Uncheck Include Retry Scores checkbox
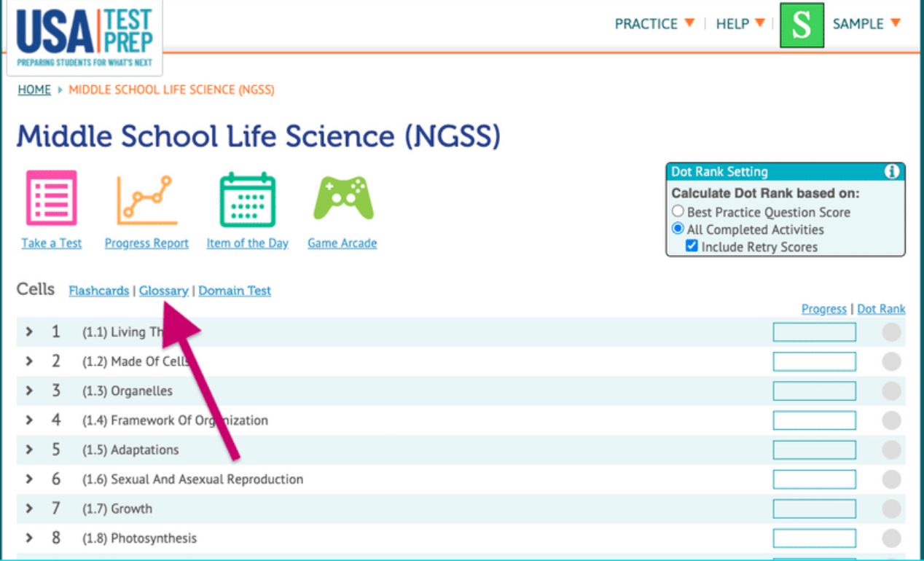 (692, 247)
